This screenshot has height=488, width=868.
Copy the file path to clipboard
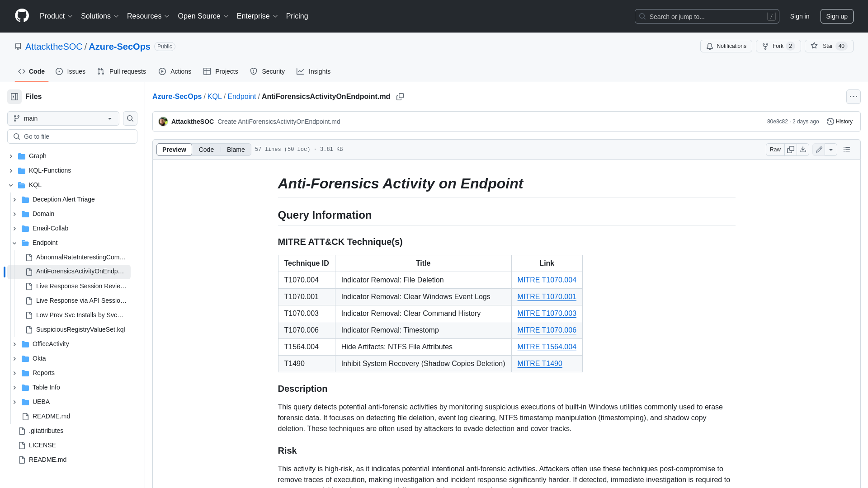point(400,97)
